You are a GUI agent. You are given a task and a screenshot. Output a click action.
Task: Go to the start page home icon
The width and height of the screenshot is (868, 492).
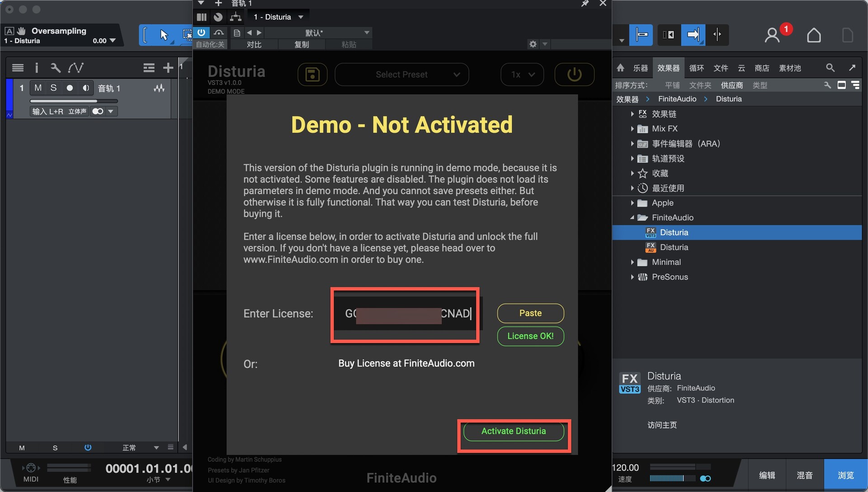tap(814, 35)
